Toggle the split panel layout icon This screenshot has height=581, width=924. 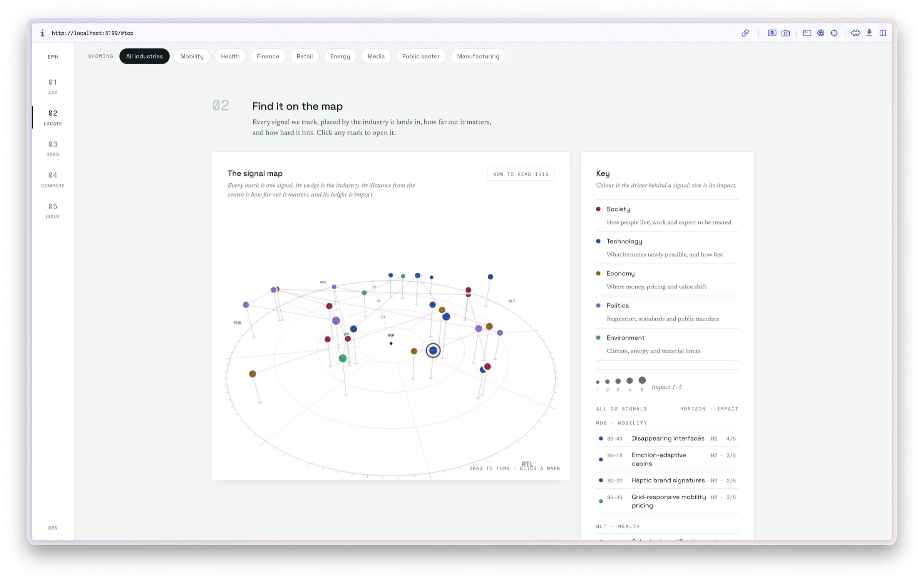pyautogui.click(x=882, y=33)
